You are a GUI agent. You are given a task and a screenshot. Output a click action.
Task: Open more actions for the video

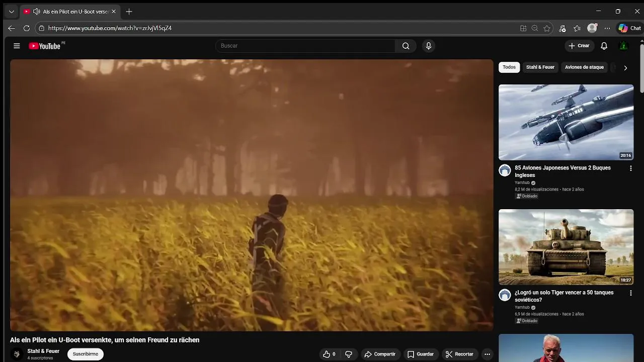click(487, 354)
